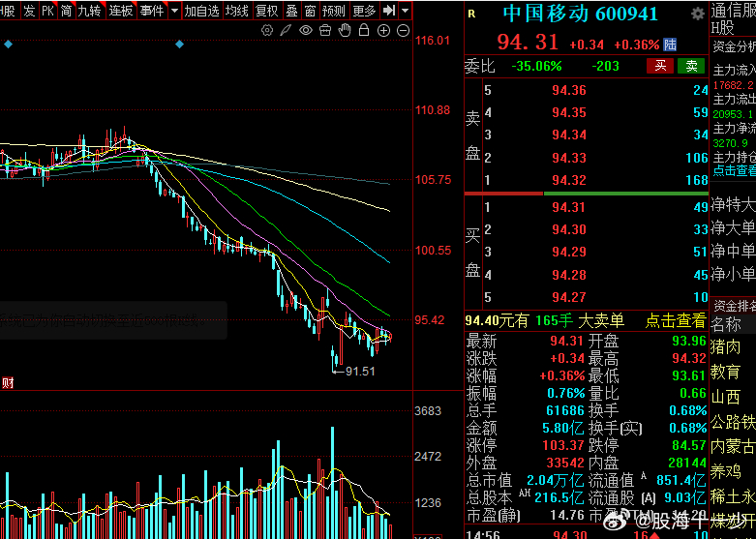The height and width of the screenshot is (539, 756).
Task: Open the PK comparison tool
Action: 47,11
